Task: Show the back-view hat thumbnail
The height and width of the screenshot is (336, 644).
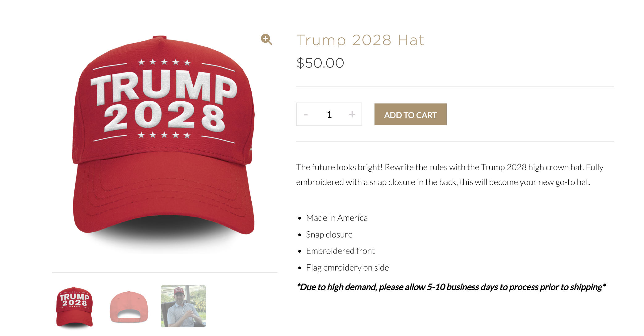Action: (x=129, y=307)
